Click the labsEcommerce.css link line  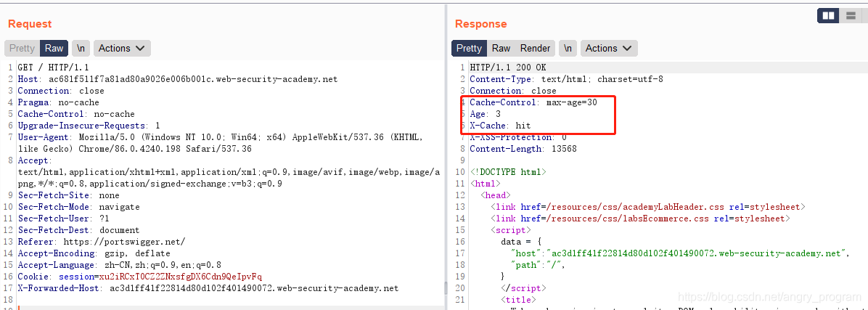click(x=640, y=219)
